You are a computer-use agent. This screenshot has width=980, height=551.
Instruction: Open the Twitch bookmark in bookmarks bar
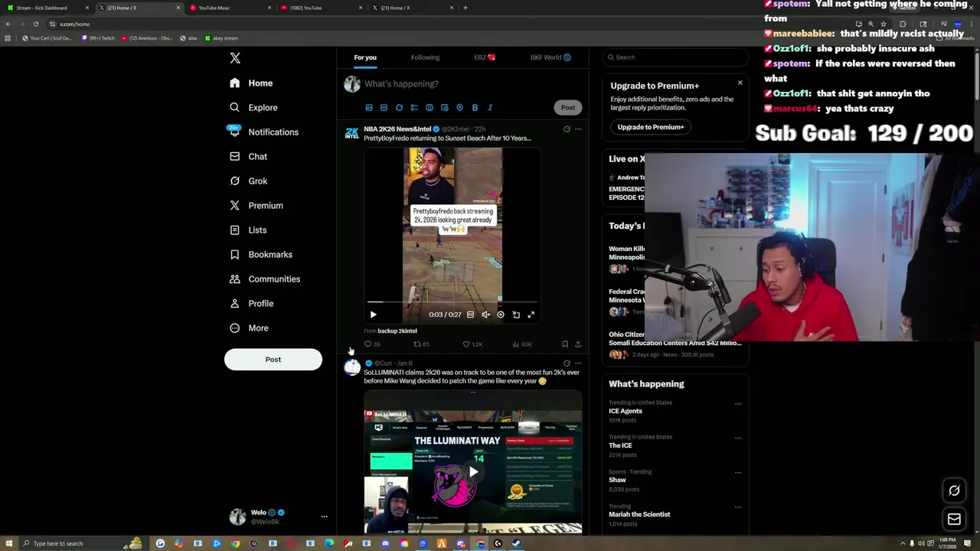click(x=99, y=38)
